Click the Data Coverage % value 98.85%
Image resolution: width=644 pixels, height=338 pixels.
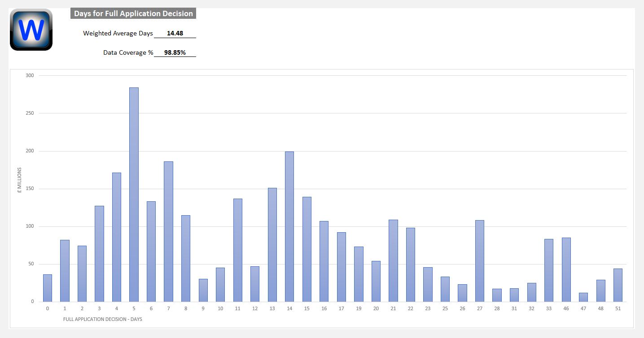coord(175,52)
